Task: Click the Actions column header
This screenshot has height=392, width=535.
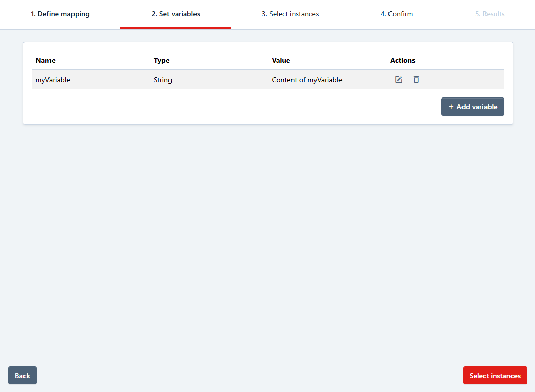Action: point(402,60)
